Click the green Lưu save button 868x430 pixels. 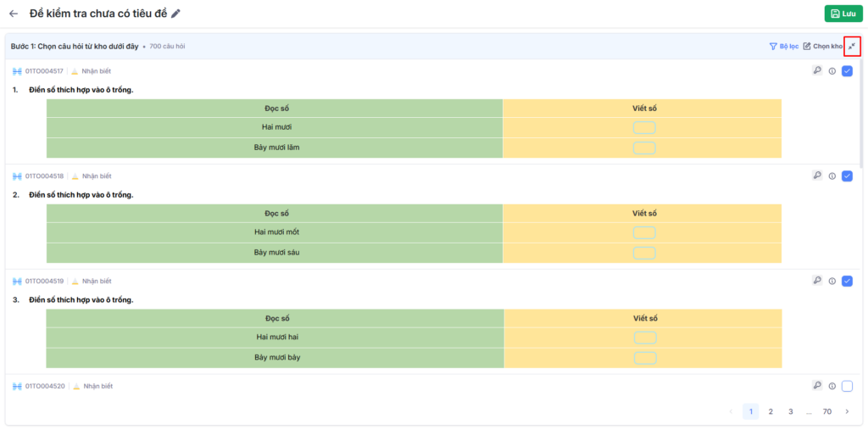pos(843,14)
